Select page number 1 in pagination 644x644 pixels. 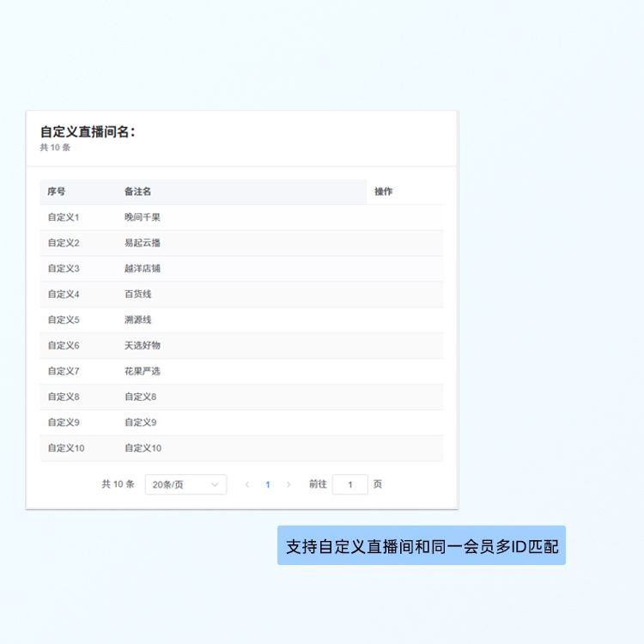coord(268,484)
